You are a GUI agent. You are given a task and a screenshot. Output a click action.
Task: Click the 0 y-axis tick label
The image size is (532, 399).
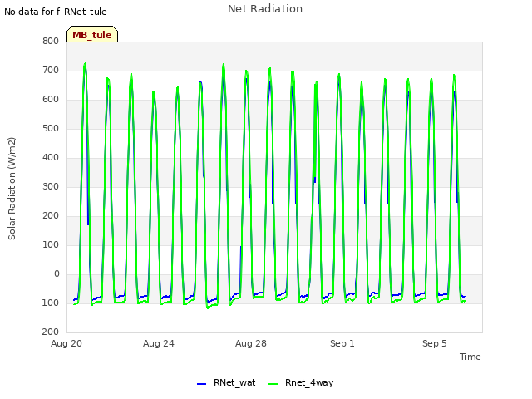click(57, 273)
